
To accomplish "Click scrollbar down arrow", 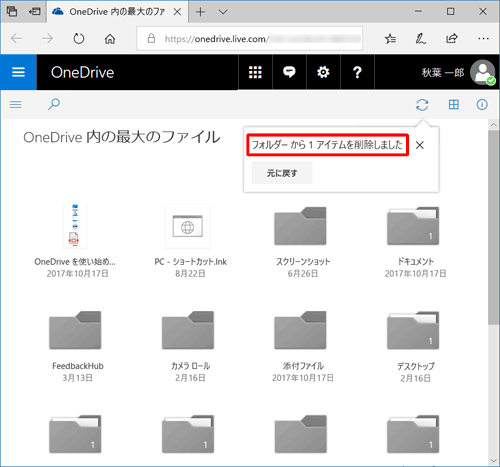I will 494,461.
